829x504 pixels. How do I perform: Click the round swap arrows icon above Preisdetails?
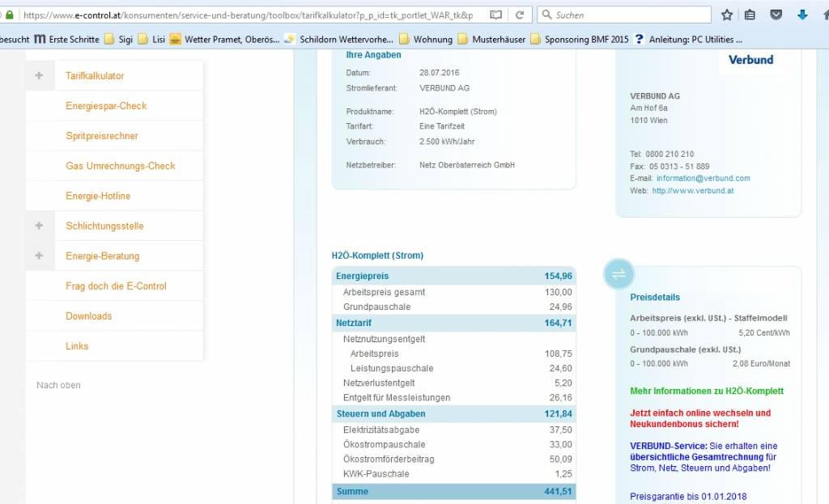pos(619,273)
